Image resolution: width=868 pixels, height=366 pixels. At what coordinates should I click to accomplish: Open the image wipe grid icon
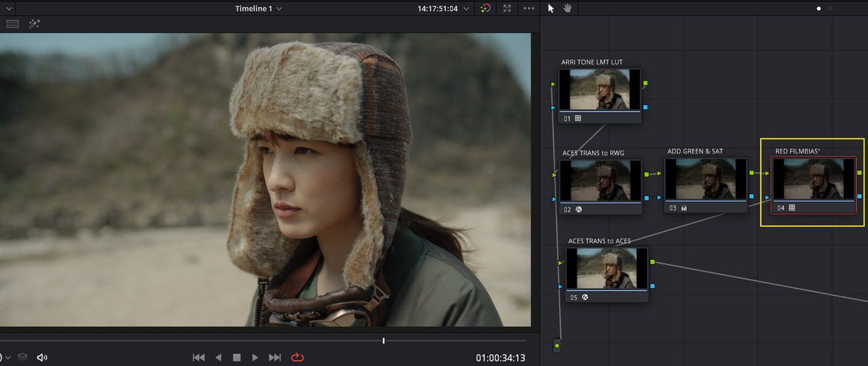[13, 24]
